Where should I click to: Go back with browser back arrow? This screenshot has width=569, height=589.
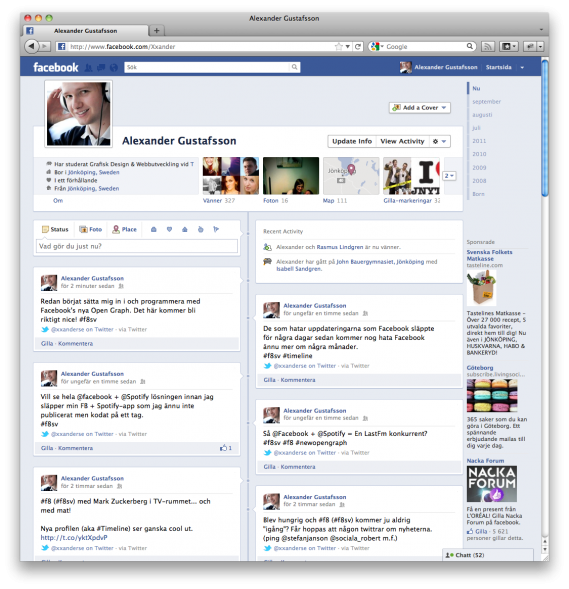click(x=31, y=46)
